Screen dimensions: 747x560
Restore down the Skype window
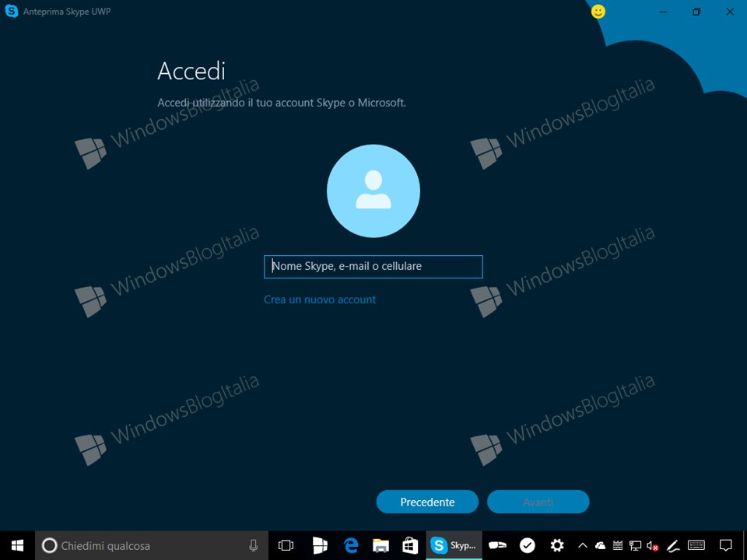coord(696,12)
